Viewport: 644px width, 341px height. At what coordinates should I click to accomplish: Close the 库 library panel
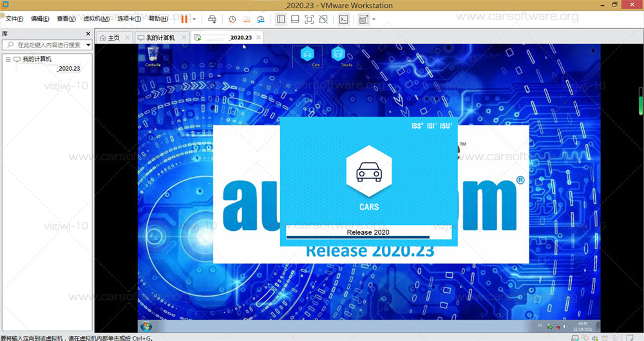coord(88,33)
